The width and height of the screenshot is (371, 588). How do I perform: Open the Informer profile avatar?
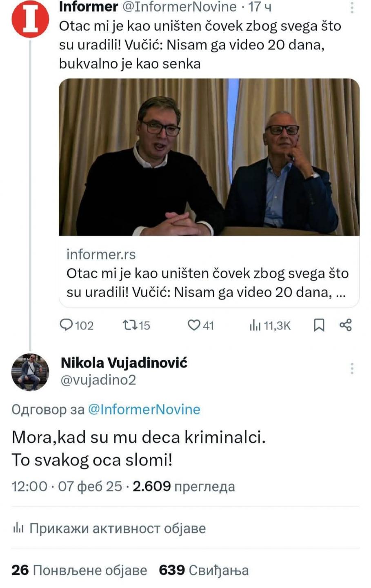(x=30, y=19)
